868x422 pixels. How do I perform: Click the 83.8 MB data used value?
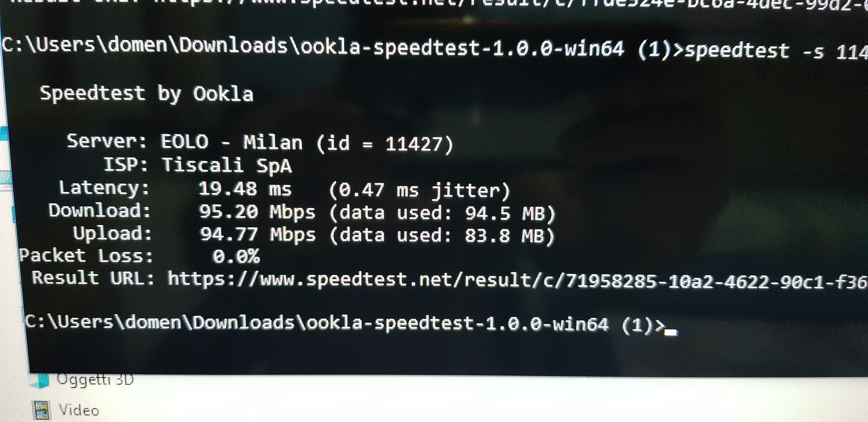click(x=504, y=236)
